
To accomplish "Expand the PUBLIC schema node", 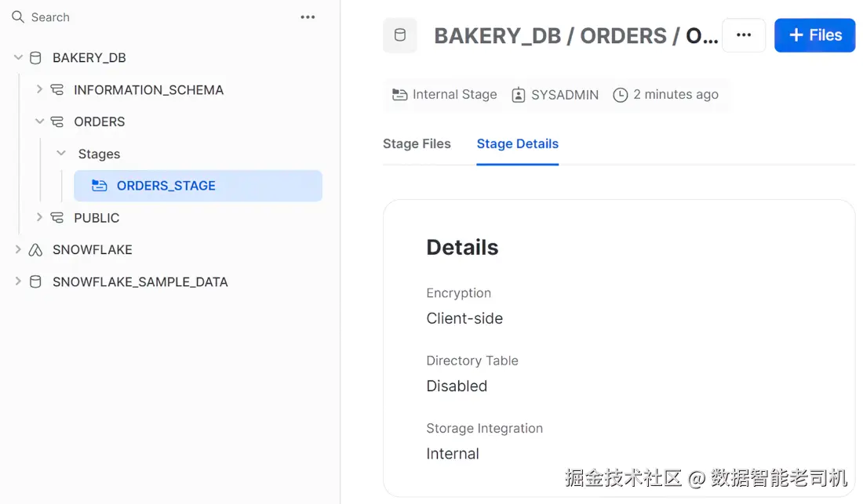I will [x=39, y=217].
